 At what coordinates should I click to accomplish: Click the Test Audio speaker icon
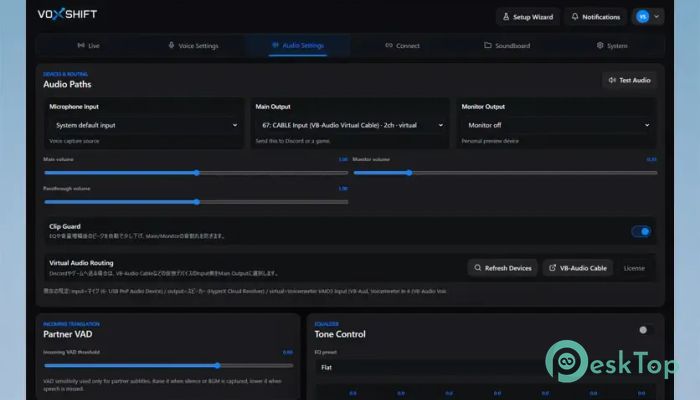[x=612, y=80]
